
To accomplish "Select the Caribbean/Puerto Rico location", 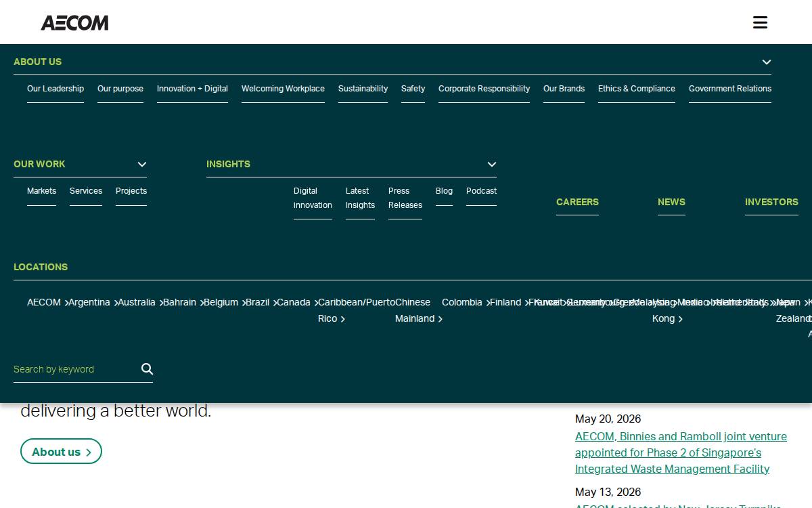I will (357, 310).
